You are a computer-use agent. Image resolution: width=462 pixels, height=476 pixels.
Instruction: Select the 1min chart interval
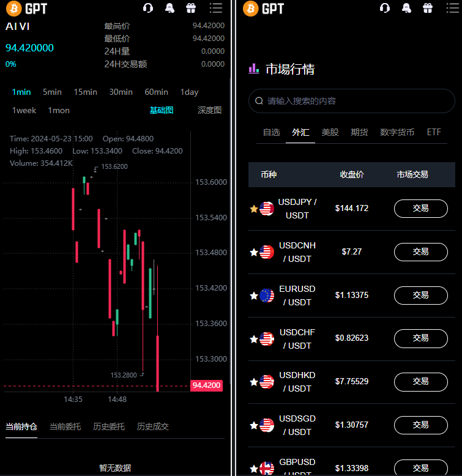[x=21, y=92]
